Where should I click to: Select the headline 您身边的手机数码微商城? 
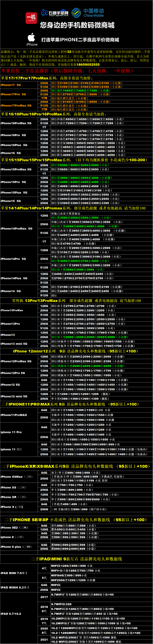[x=77, y=25]
